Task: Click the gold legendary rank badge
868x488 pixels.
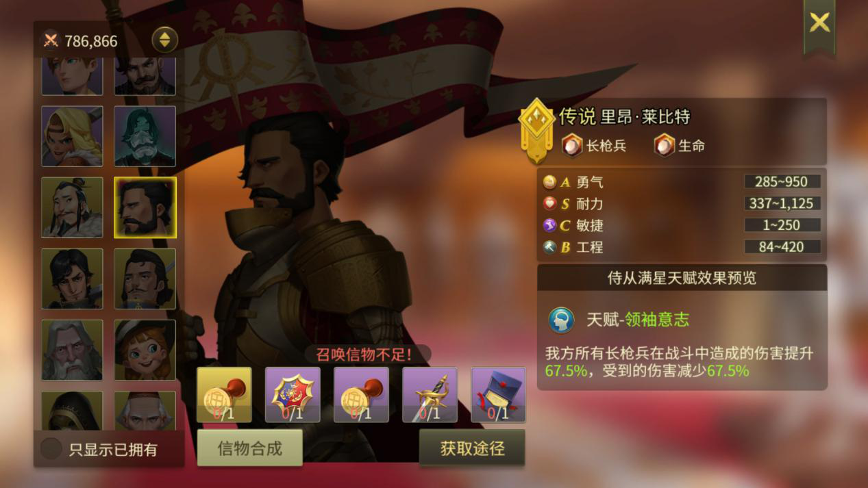Action: point(536,131)
